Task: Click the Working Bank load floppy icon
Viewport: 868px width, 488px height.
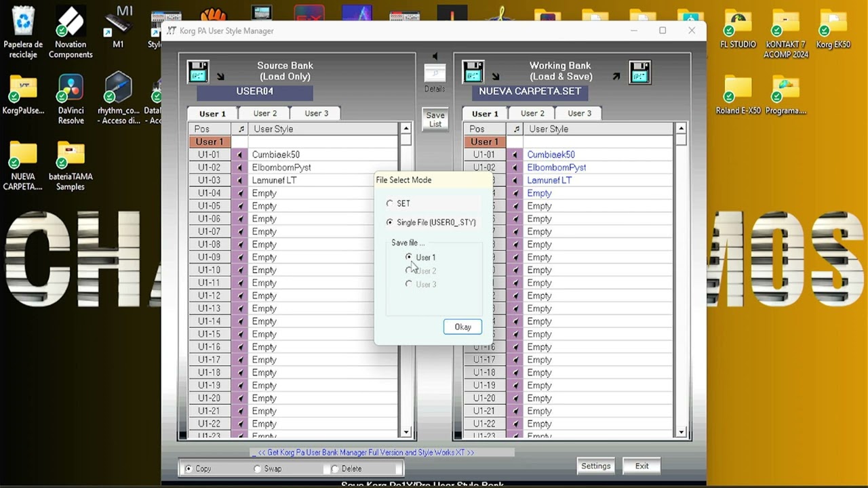Action: (473, 71)
